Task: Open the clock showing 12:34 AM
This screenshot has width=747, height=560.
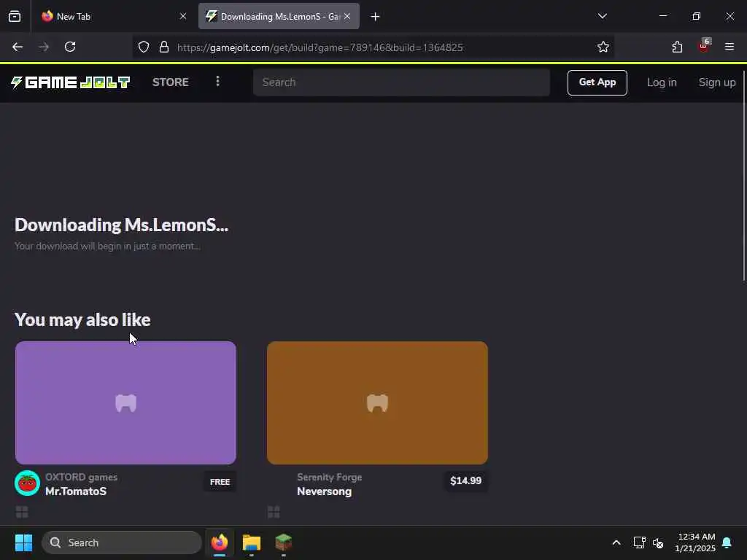Action: 695,542
